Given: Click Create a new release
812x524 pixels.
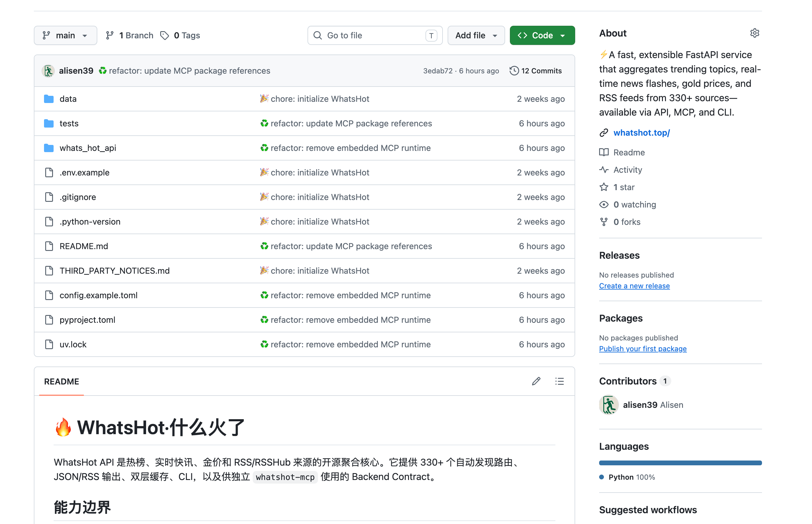Looking at the screenshot, I should point(634,286).
